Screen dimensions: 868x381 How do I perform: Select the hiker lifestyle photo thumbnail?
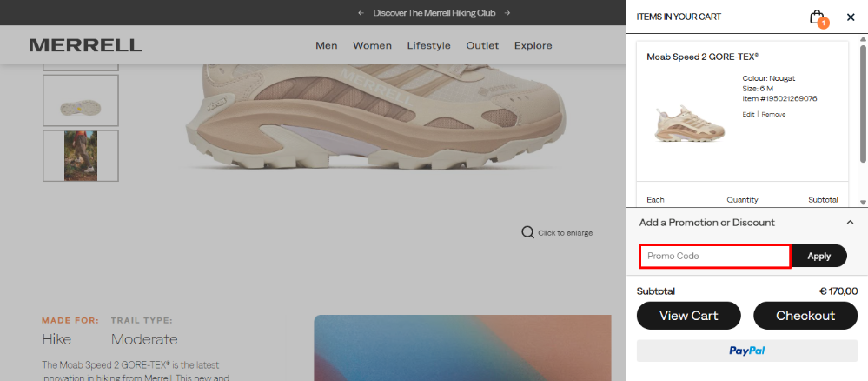click(81, 156)
